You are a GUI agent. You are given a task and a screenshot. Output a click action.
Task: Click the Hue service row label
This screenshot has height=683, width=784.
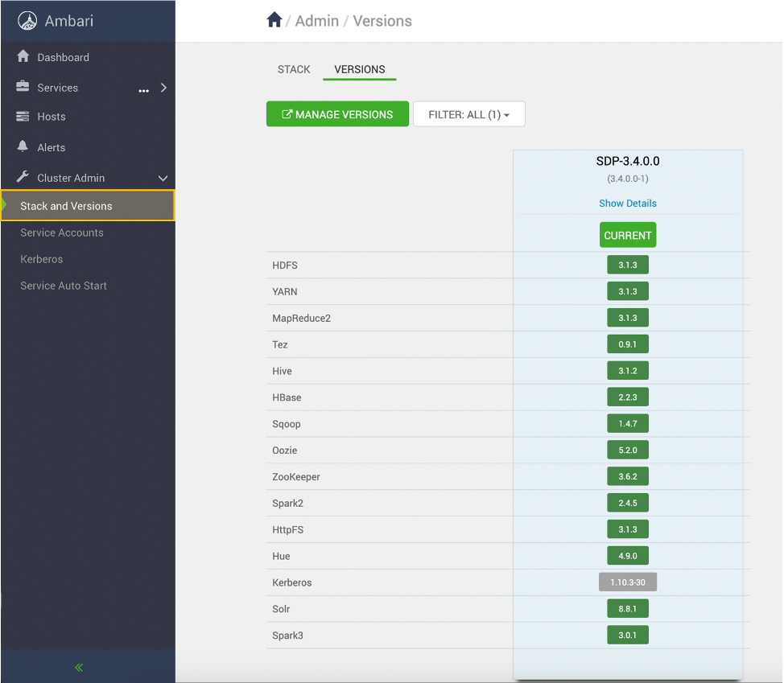tap(281, 556)
